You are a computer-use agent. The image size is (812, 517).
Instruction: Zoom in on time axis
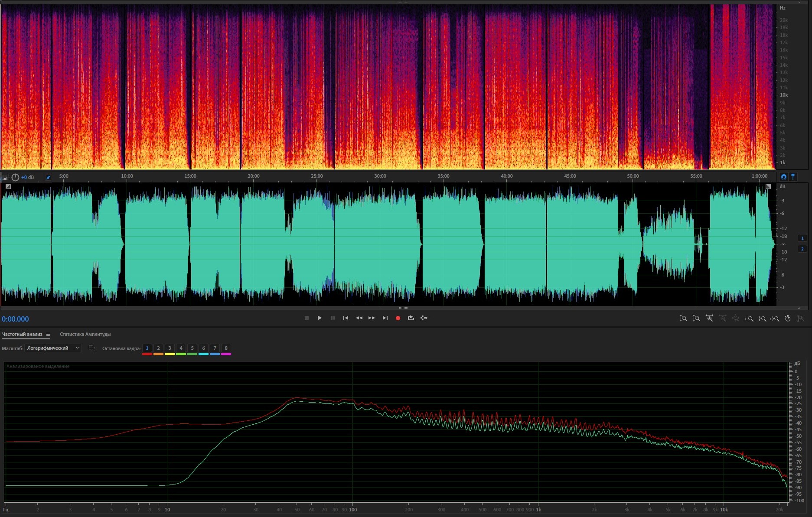point(709,319)
